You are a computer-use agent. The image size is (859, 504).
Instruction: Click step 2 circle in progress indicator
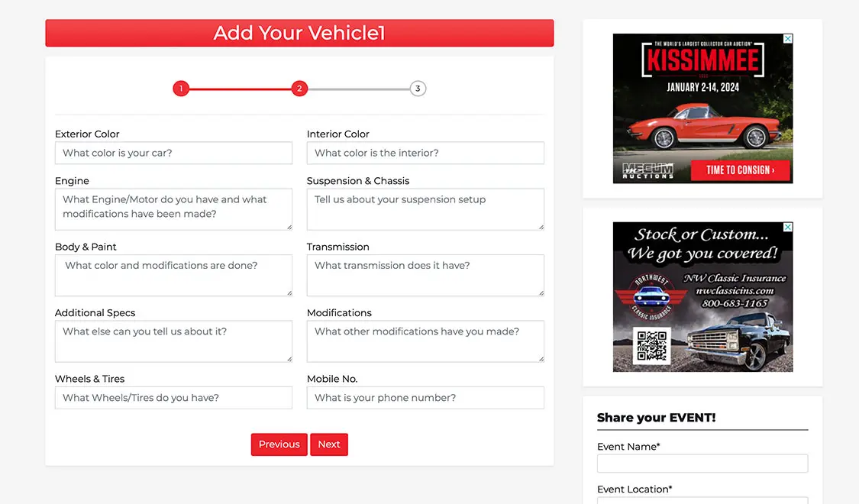coord(299,89)
